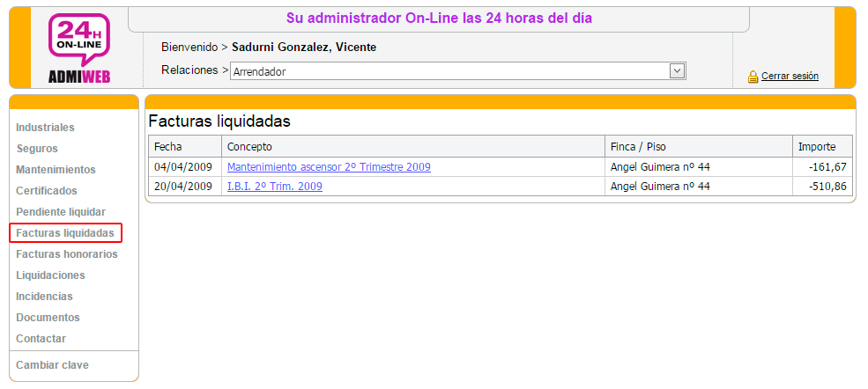Open Seguros in the sidebar menu
Image resolution: width=868 pixels, height=389 pixels.
coord(36,149)
